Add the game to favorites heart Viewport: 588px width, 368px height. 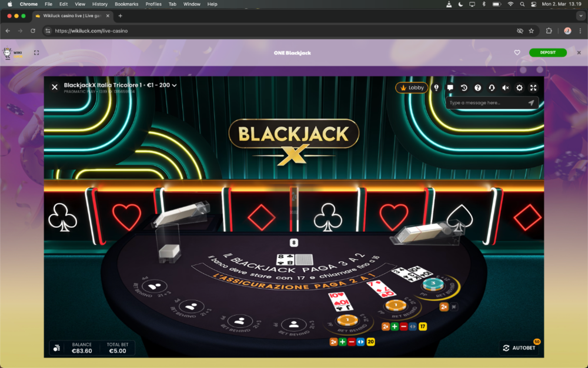coord(517,52)
